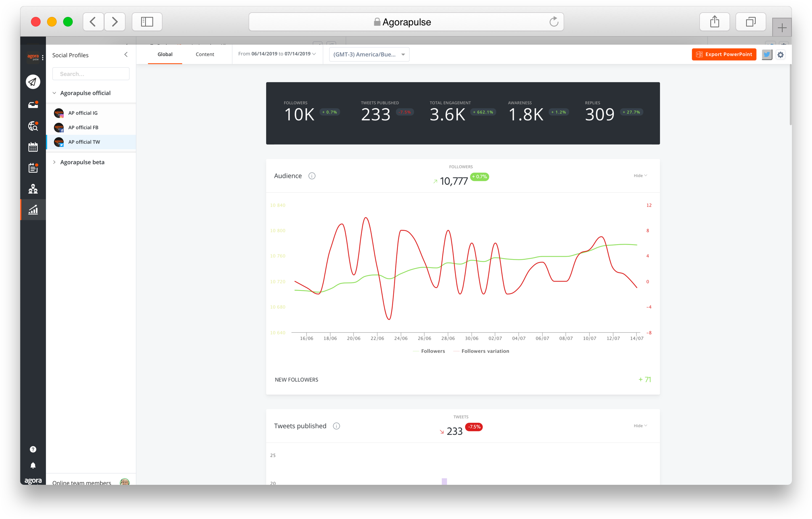The height and width of the screenshot is (519, 812).
Task: Open the reports clipboard icon
Action: 33,168
